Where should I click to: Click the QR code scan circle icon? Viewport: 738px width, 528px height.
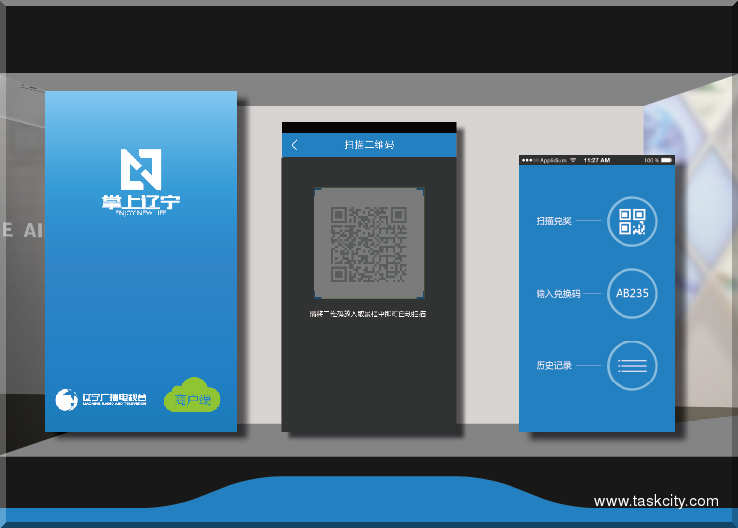pyautogui.click(x=632, y=221)
